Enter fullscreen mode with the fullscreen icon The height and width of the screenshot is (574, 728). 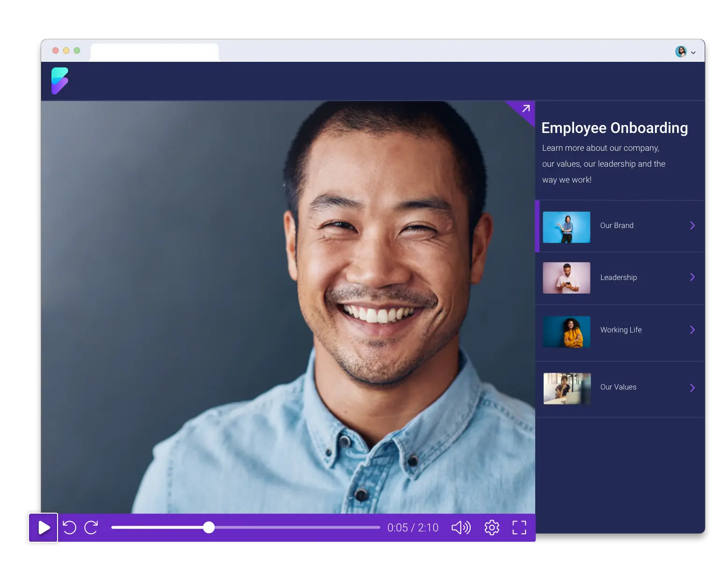[x=519, y=528]
